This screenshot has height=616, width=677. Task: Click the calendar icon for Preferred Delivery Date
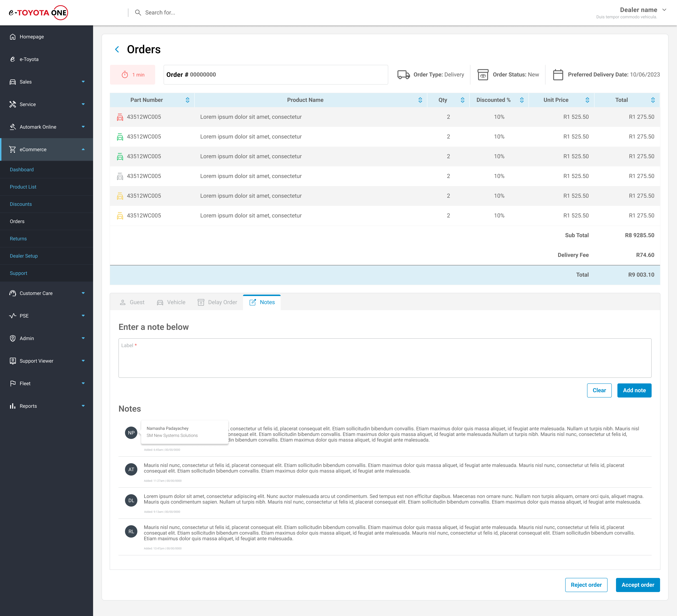pyautogui.click(x=558, y=75)
